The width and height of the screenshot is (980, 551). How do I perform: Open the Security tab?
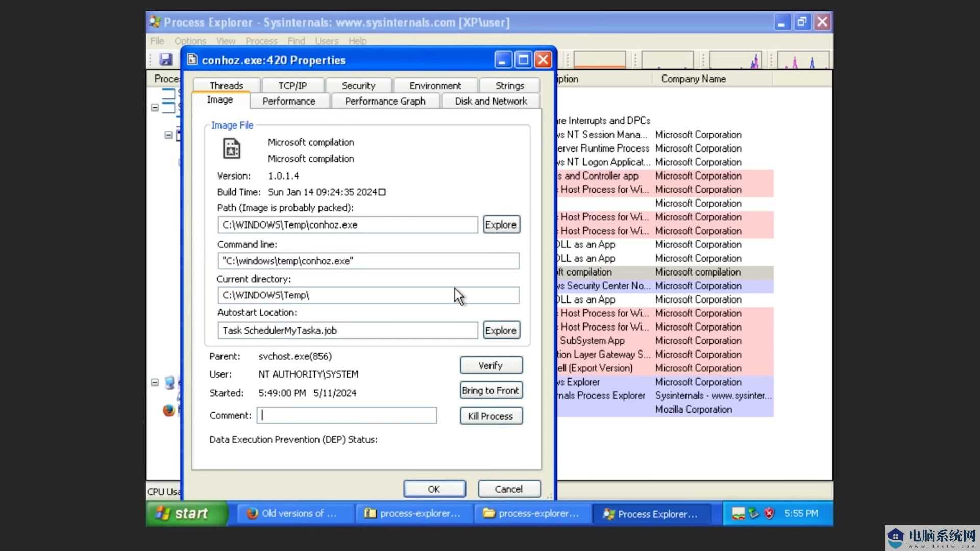click(x=358, y=85)
